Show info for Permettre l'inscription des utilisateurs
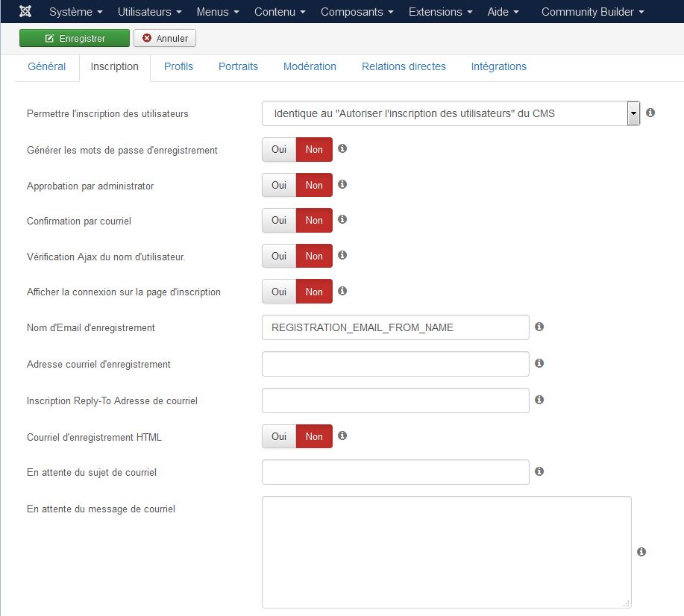684x616 pixels. (x=650, y=113)
